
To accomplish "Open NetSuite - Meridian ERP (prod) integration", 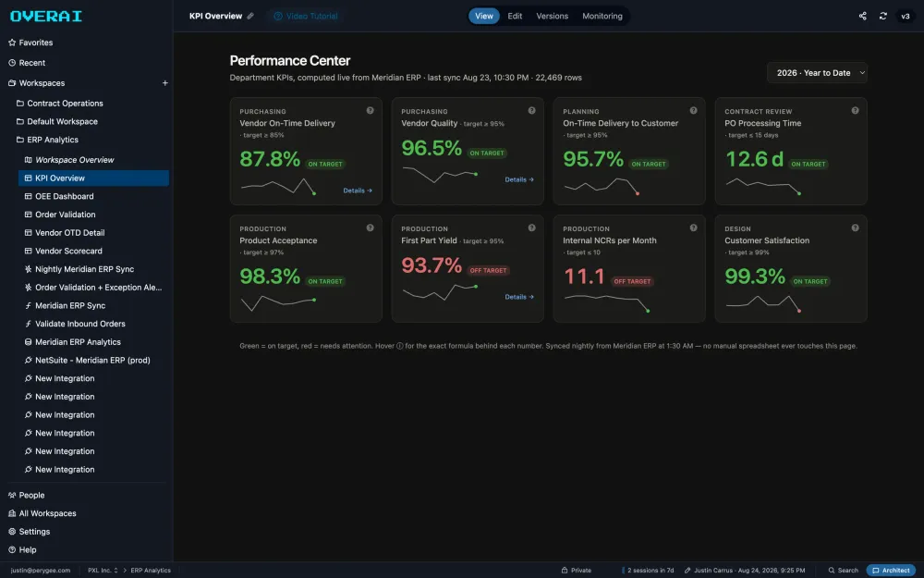I will tap(94, 361).
